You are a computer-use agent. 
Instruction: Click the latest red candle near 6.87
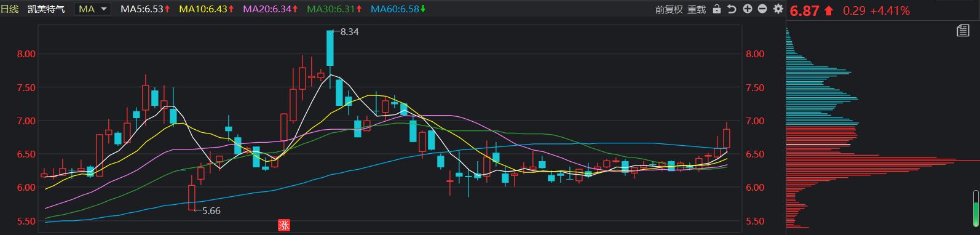(727, 138)
